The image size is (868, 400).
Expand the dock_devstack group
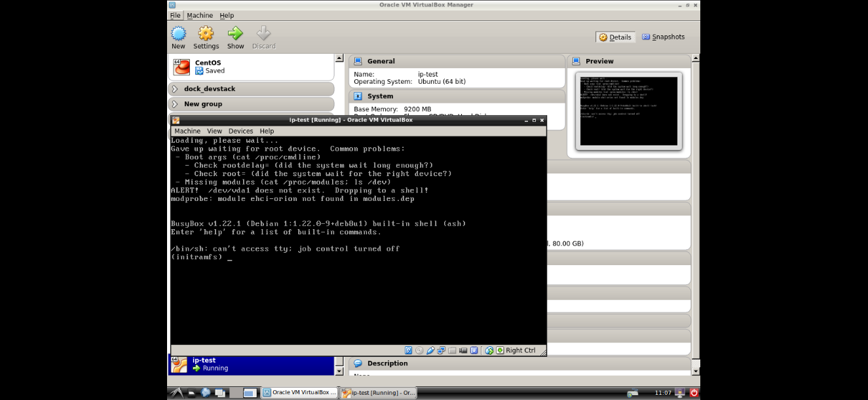[175, 89]
